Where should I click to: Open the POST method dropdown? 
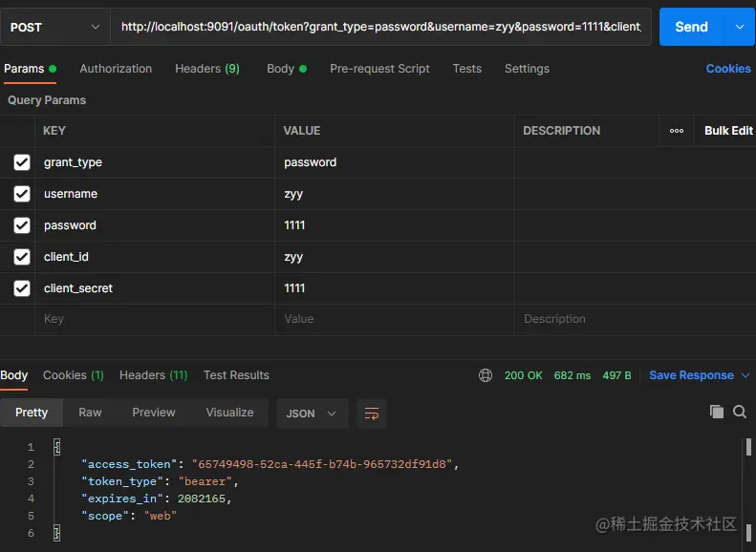[x=55, y=27]
